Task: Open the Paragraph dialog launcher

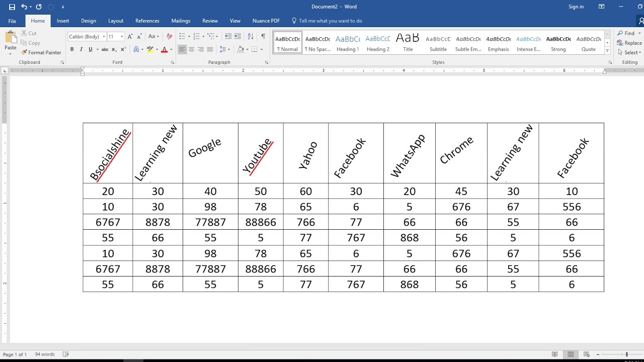Action: pos(266,62)
